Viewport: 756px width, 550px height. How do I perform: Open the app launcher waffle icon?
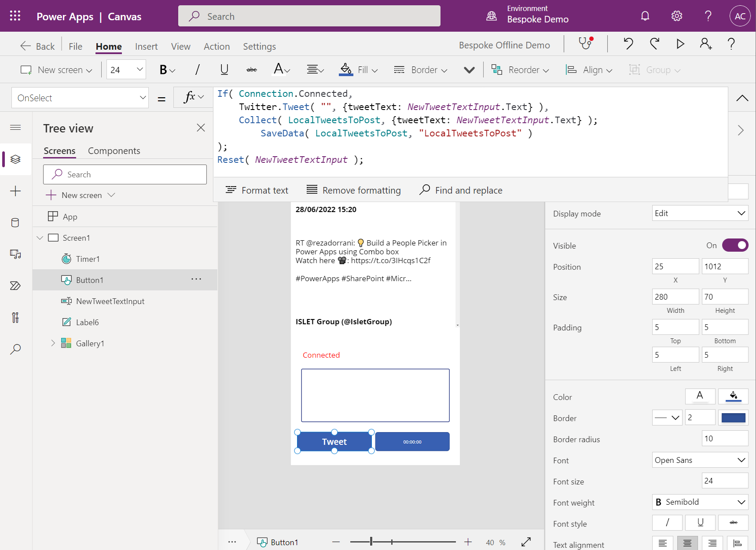[x=15, y=16]
